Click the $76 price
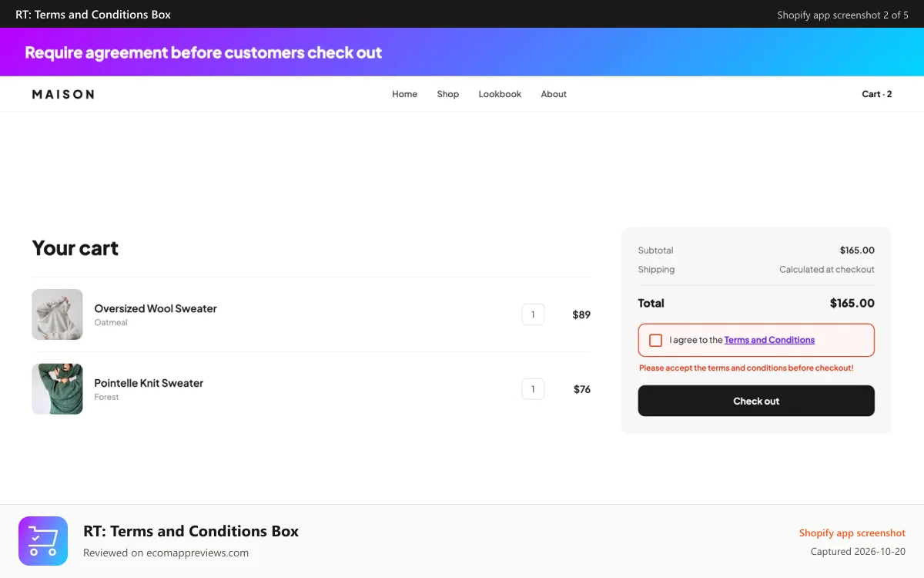 click(582, 389)
